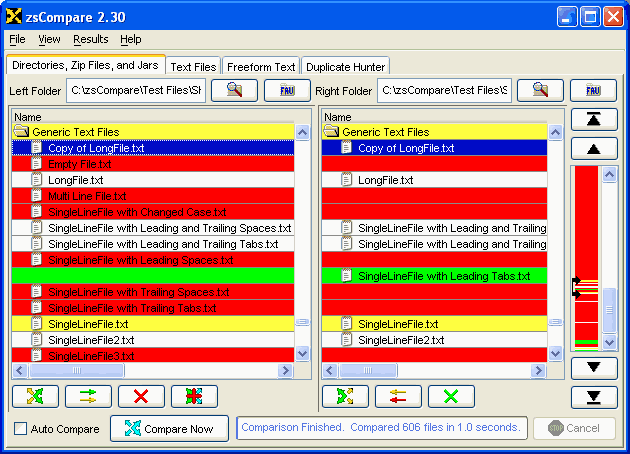The height and width of the screenshot is (454, 630).
Task: Click the left folder FAV favorites button
Action: pyautogui.click(x=287, y=90)
